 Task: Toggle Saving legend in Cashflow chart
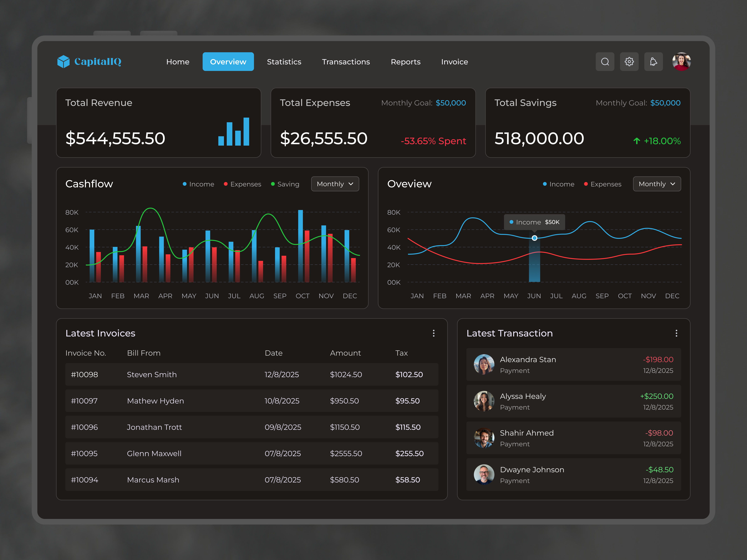coord(285,184)
